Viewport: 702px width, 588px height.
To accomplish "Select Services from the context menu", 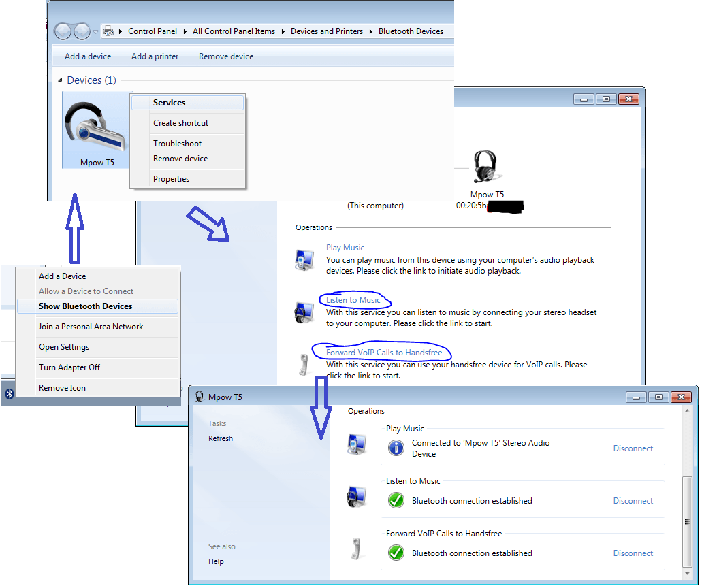I will (170, 103).
